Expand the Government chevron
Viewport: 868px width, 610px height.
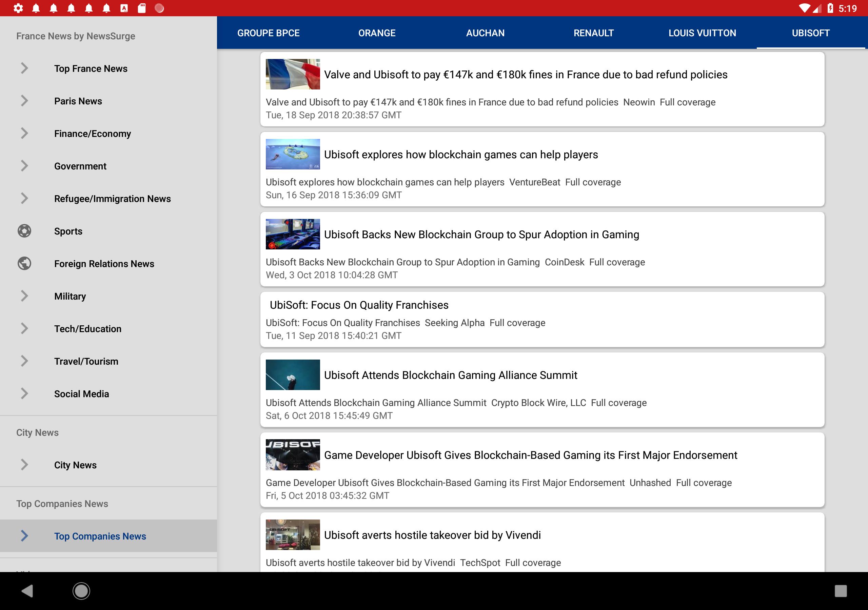(24, 165)
